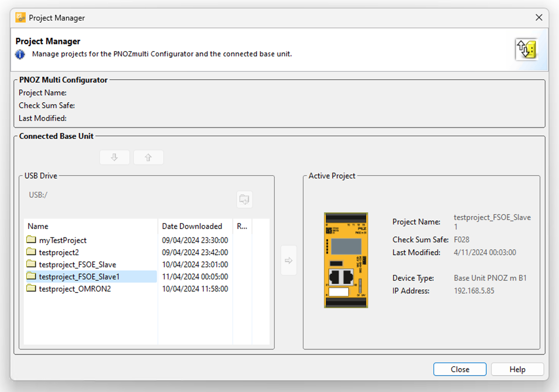Close the Project Manager dialog with Close button

(460, 369)
